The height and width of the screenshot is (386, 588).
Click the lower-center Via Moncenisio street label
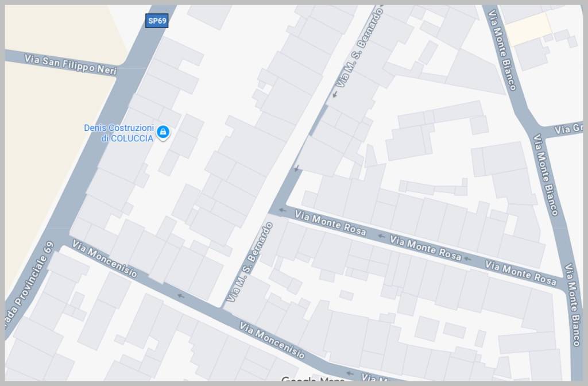point(272,340)
